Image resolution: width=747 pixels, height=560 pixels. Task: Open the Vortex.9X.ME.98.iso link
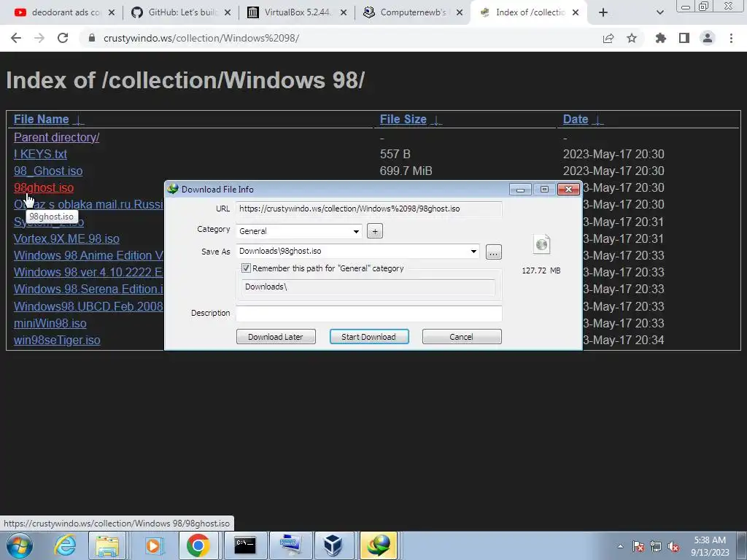click(x=66, y=238)
